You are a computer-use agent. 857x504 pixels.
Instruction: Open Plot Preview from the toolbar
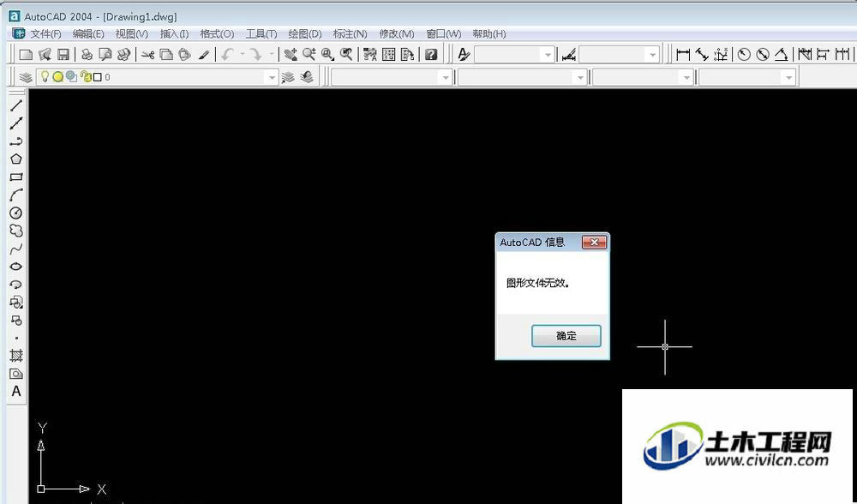pyautogui.click(x=105, y=54)
